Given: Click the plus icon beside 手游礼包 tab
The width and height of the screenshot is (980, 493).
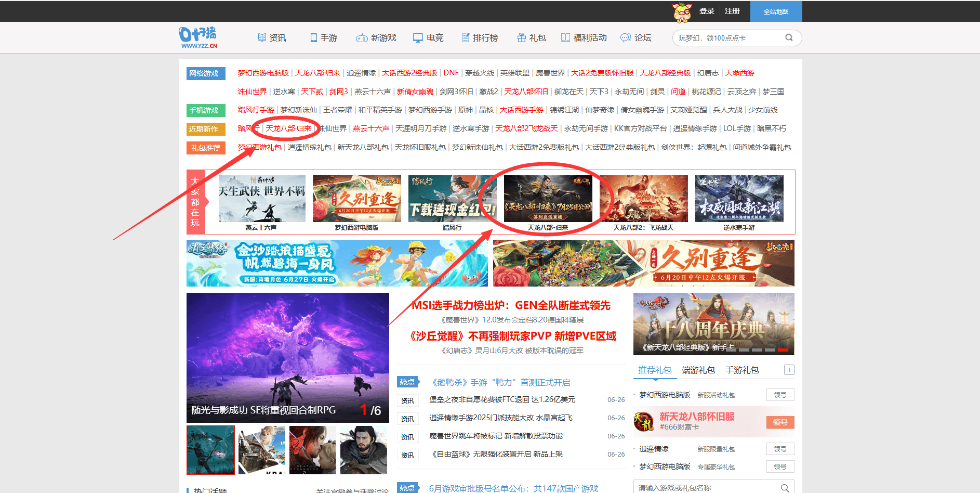Looking at the screenshot, I should (x=789, y=370).
